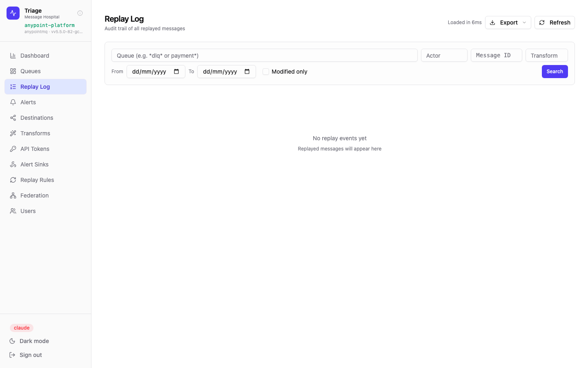Viewport: 588px width, 368px height.
Task: Click the Export button label
Action: (509, 22)
